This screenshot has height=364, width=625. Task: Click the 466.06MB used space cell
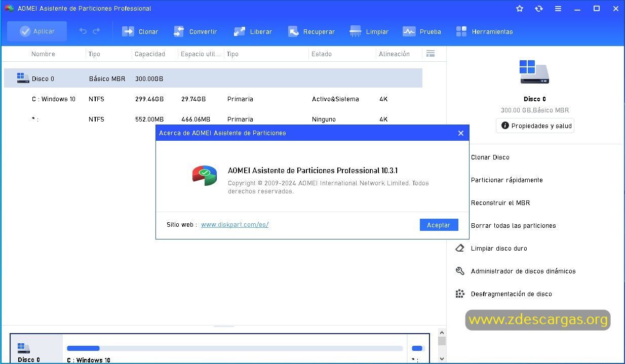196,119
